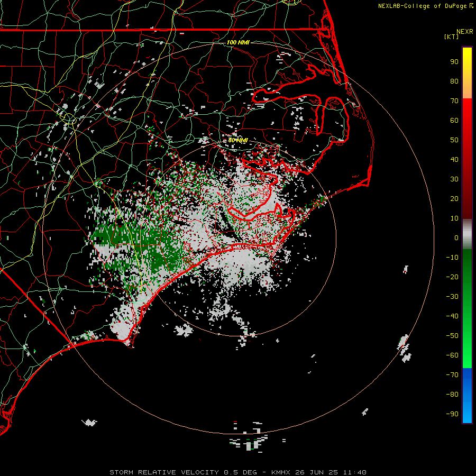
Task: Click the 100 NMI range ring label
Action: [238, 42]
